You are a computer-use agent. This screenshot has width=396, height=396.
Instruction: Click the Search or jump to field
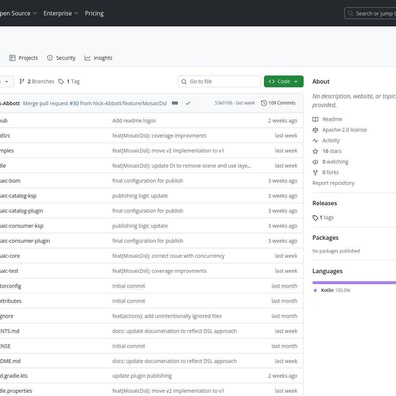coord(370,14)
